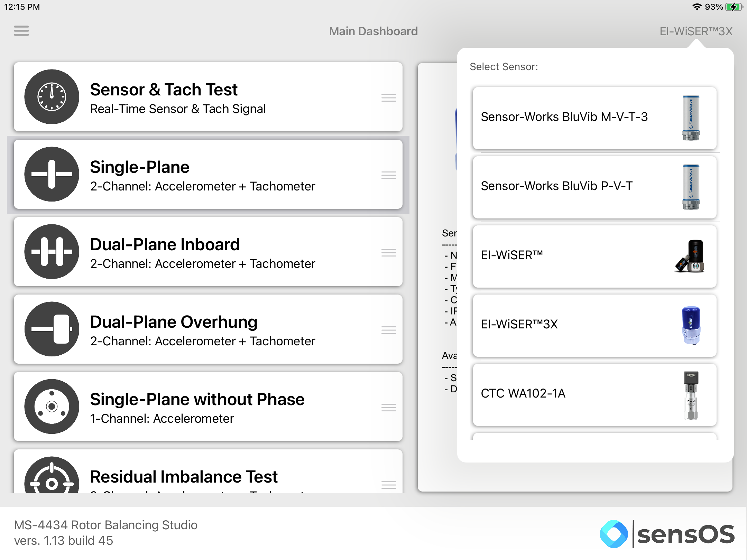Click the Single-Plane without Phase disc icon
Screen dimensions: 747x560
(x=52, y=407)
